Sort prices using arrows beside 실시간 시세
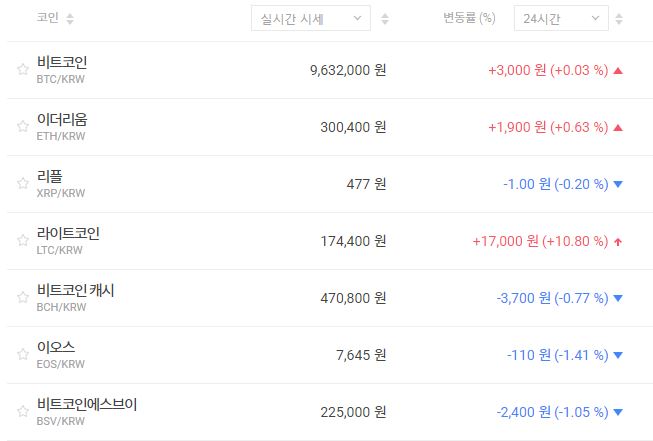Viewport: 653px width, 441px height. click(385, 19)
